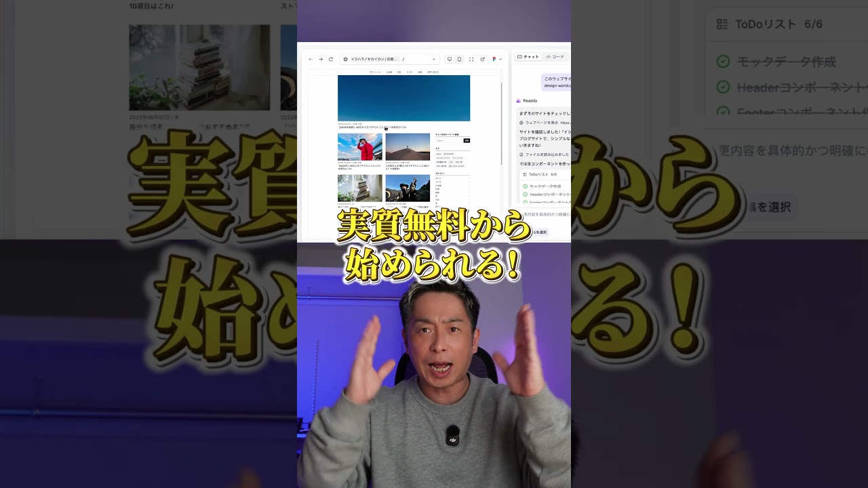
Task: Click the Readdy logo in chat
Action: point(519,101)
